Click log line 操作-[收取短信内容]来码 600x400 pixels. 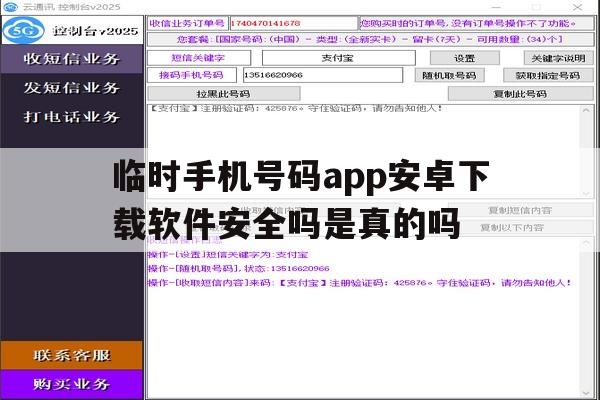359,283
